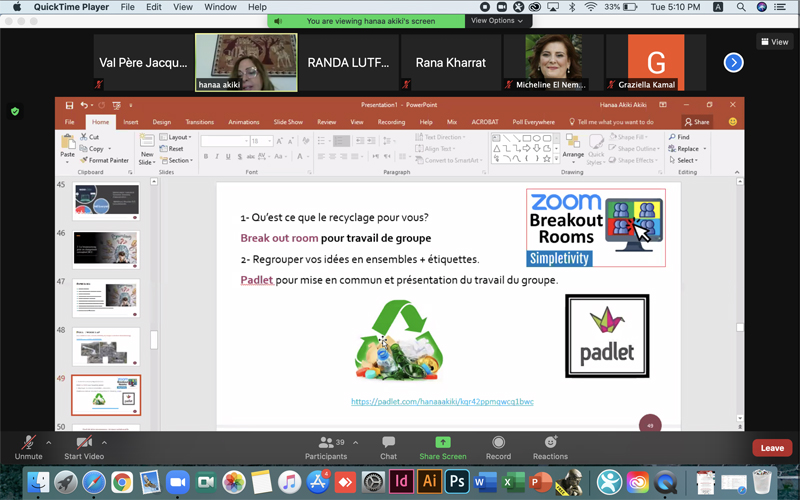Screen dimensions: 800x500
Task: Open the View Options dropdown
Action: coord(497,21)
